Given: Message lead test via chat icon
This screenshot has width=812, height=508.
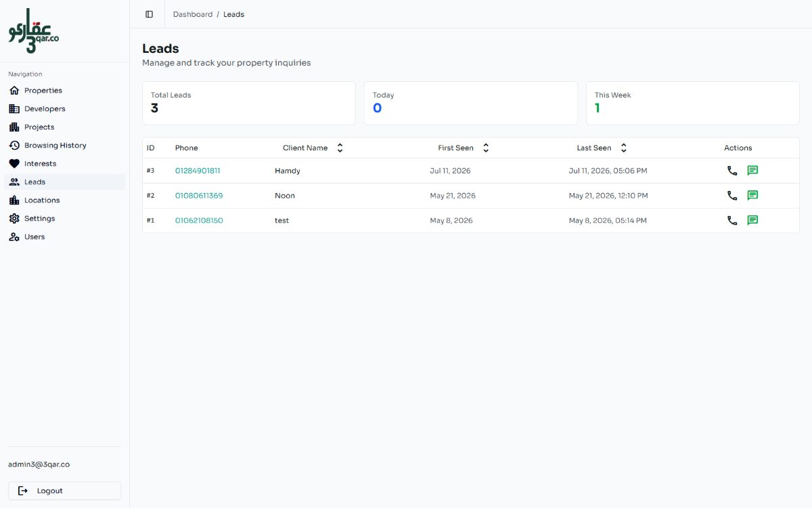Looking at the screenshot, I should [752, 220].
